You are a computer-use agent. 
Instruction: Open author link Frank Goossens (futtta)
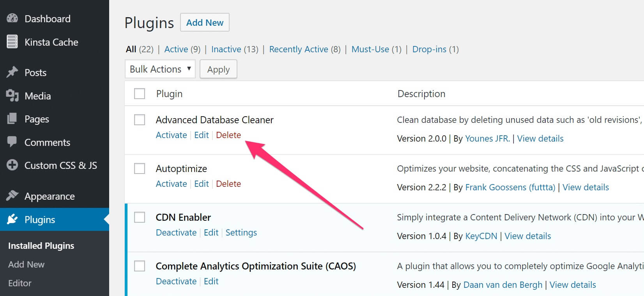[510, 187]
